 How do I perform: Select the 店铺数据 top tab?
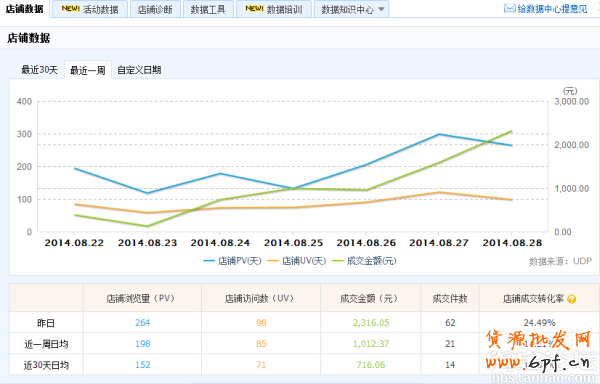click(24, 9)
